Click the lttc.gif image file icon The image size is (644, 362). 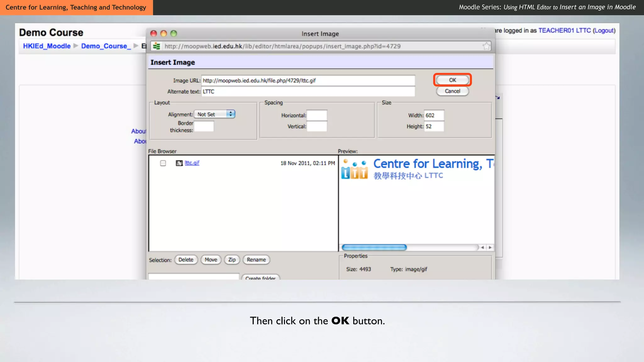point(179,163)
